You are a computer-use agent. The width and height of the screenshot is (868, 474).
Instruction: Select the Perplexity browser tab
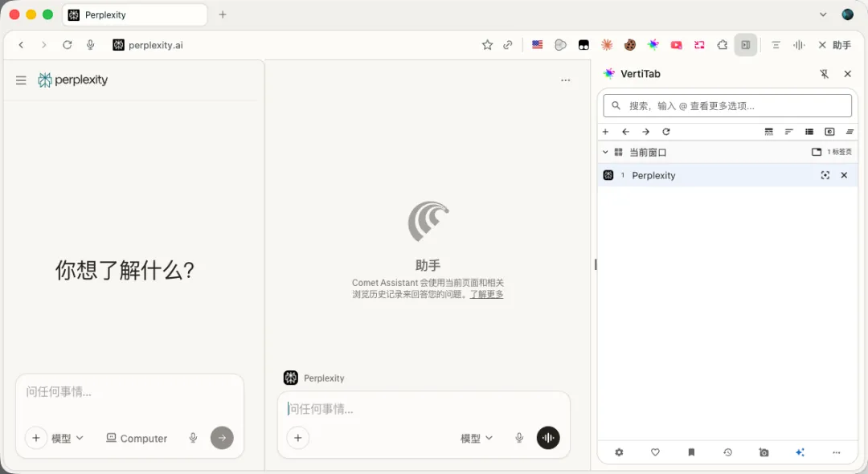[135, 15]
